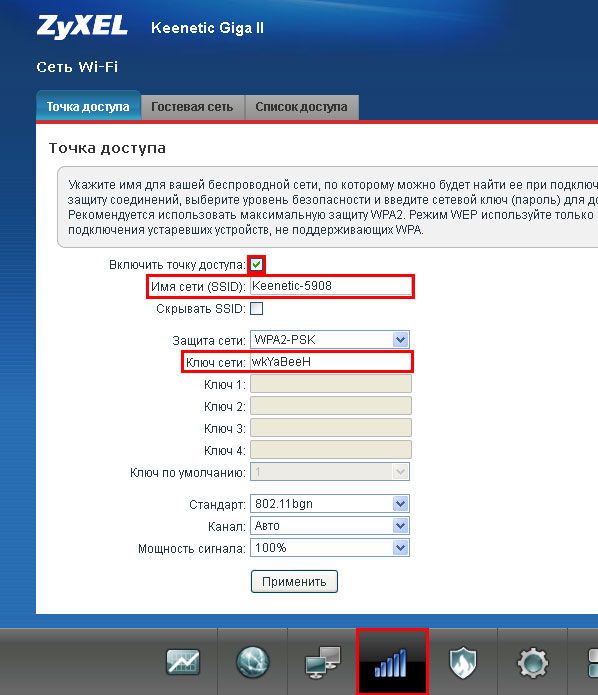Click the ZyXEL logo
The height and width of the screenshot is (695, 598).
click(82, 27)
